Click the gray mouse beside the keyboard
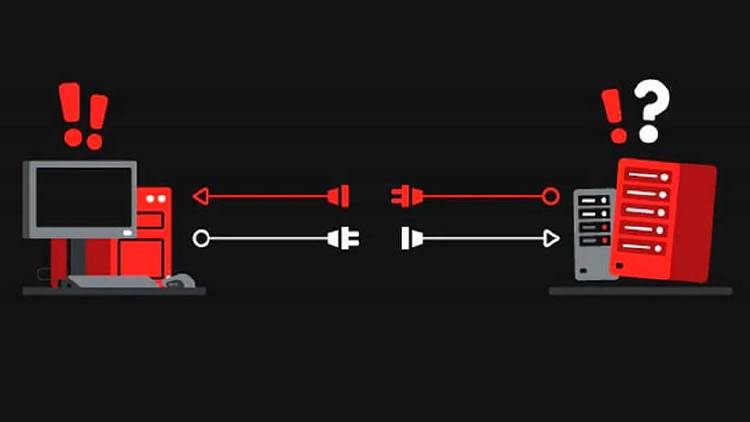The image size is (750, 422). pyautogui.click(x=179, y=280)
